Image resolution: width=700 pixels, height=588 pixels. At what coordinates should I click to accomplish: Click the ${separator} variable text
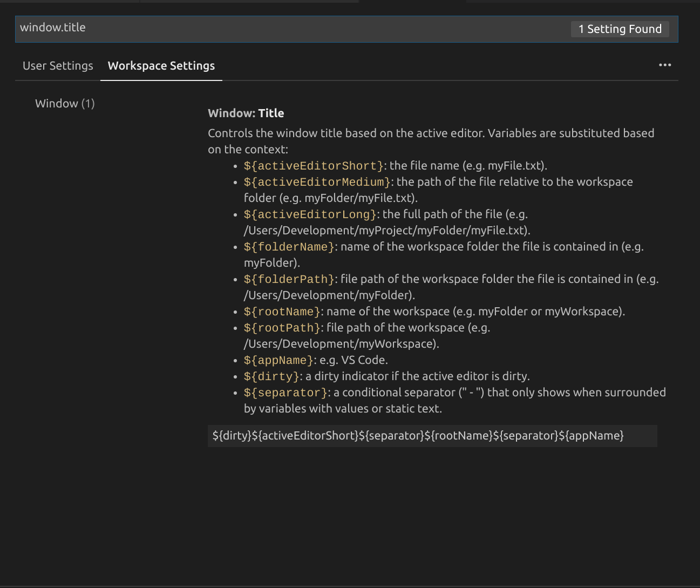click(x=286, y=393)
